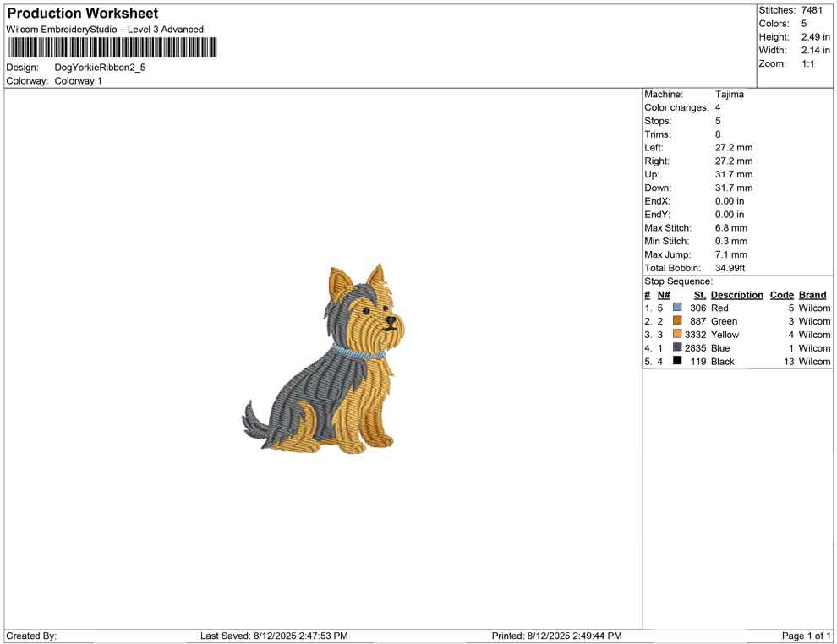837x644 pixels.
Task: Click the Blue thread color swatch
Action: [677, 347]
